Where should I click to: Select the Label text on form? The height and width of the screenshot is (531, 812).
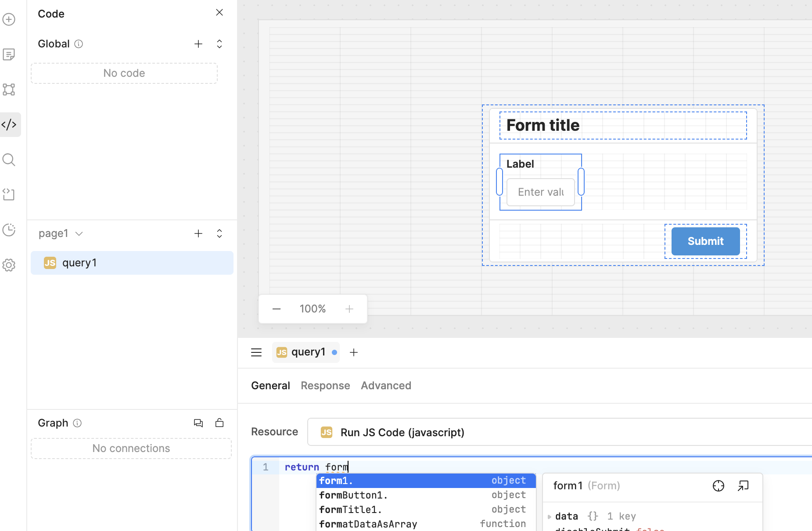pos(520,164)
